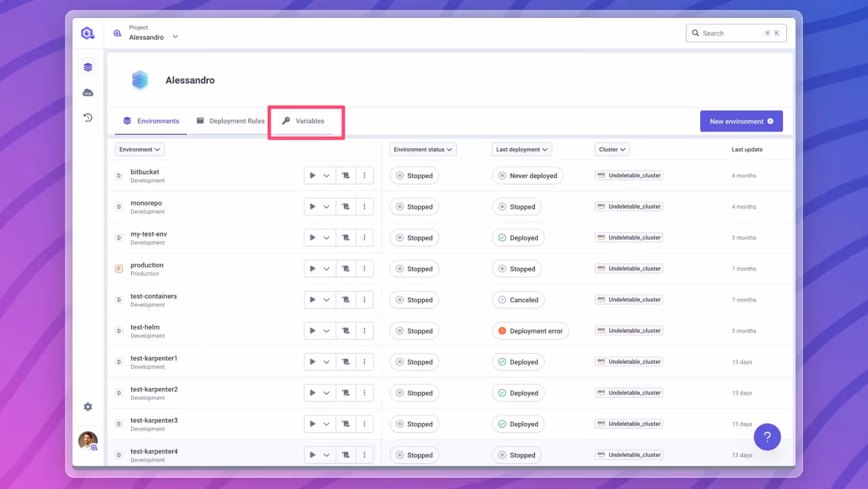Switch to the Environments tab
Viewport: 868px width, 489px height.
click(x=151, y=121)
